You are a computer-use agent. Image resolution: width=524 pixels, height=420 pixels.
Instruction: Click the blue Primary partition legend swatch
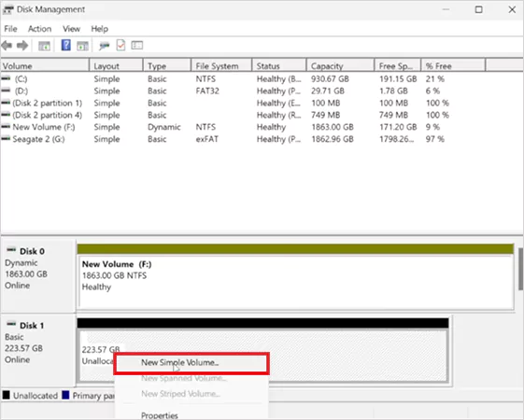[x=65, y=396]
